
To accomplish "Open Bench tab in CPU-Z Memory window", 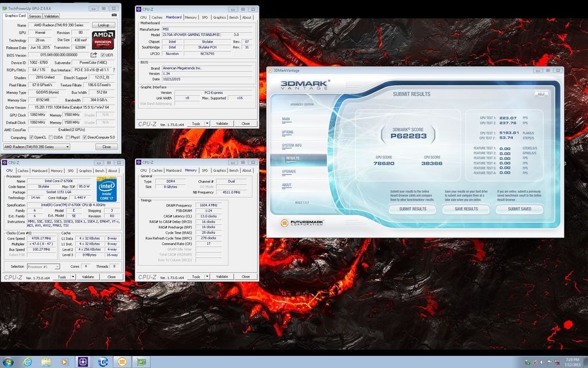I will (234, 170).
